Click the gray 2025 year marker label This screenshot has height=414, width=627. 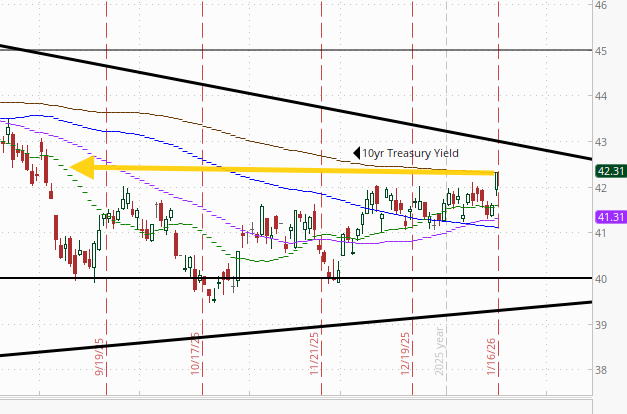coord(439,352)
